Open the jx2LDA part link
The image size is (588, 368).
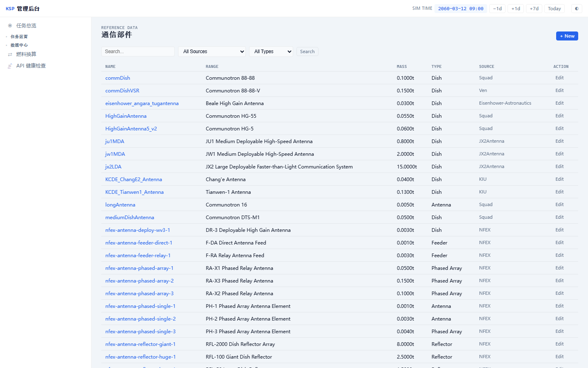click(x=113, y=166)
